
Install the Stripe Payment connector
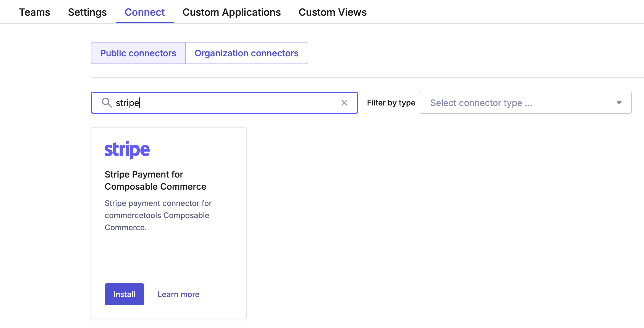click(x=124, y=294)
